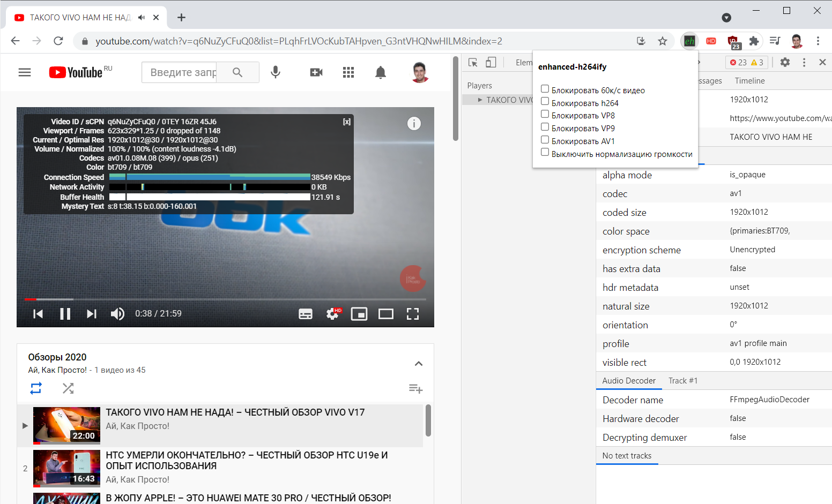Viewport: 832px width, 504px height.
Task: Check Блокировать h264
Action: pyautogui.click(x=545, y=102)
